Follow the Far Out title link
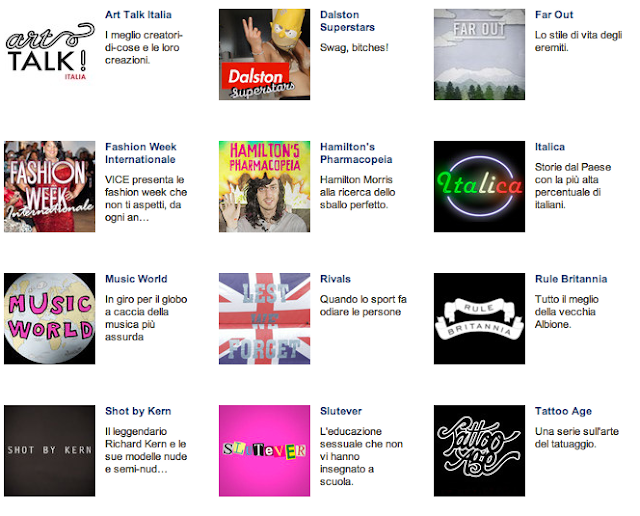640x516 pixels. (x=554, y=15)
